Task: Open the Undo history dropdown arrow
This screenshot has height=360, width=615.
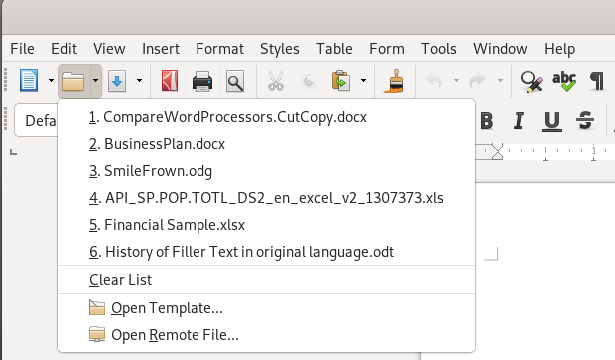Action: tap(456, 81)
